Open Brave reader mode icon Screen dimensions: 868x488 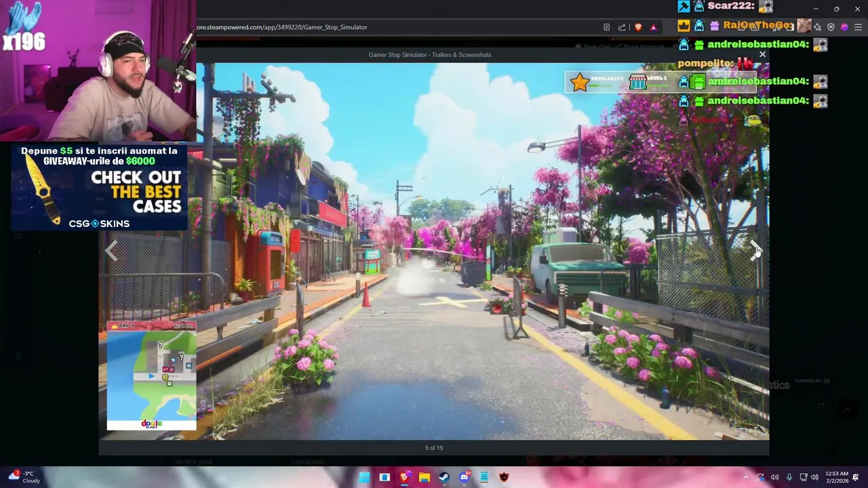pos(606,27)
